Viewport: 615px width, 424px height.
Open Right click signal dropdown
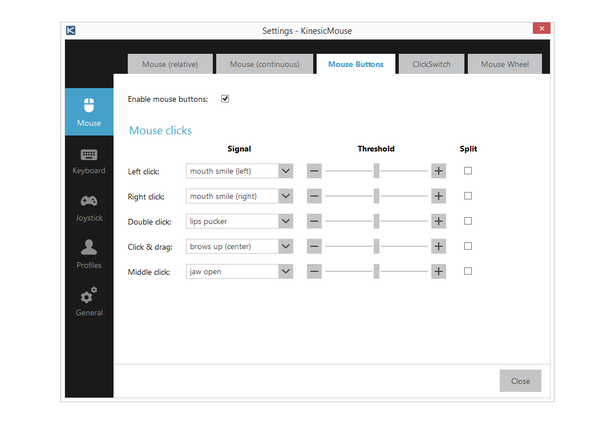coord(239,196)
